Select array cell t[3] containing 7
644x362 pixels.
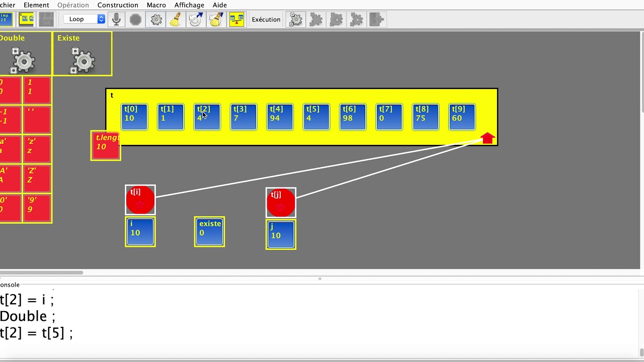pyautogui.click(x=244, y=117)
